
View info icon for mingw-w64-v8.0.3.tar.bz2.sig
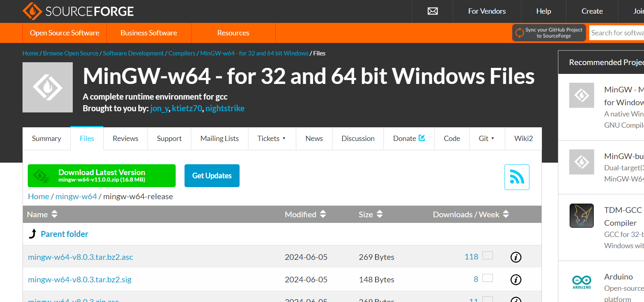(x=516, y=280)
